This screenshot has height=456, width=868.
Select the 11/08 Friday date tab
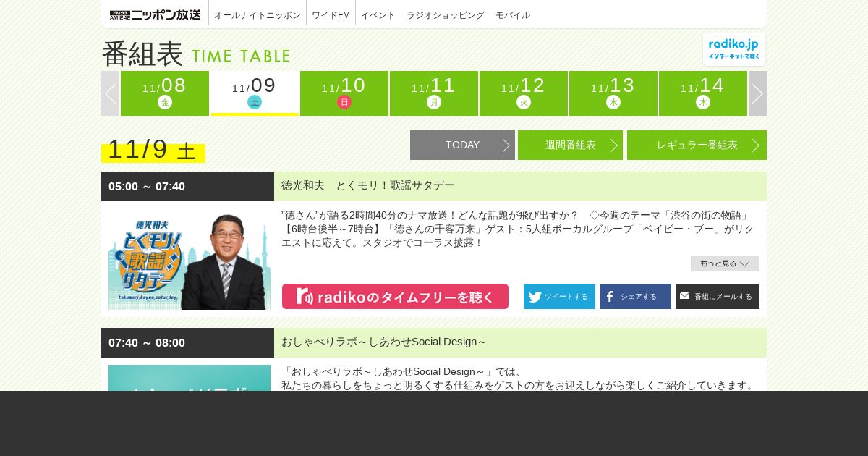[x=165, y=93]
